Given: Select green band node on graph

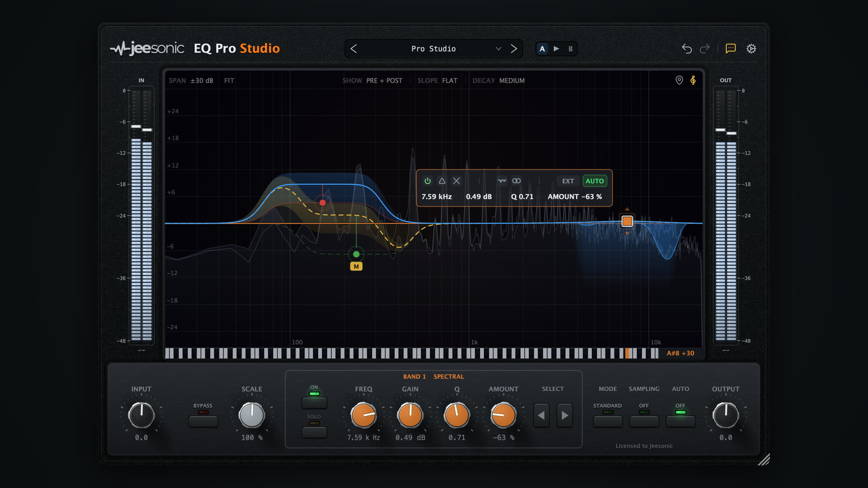Looking at the screenshot, I should [356, 254].
